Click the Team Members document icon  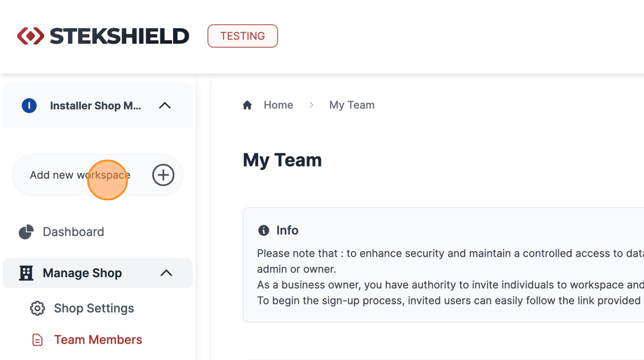point(37,340)
